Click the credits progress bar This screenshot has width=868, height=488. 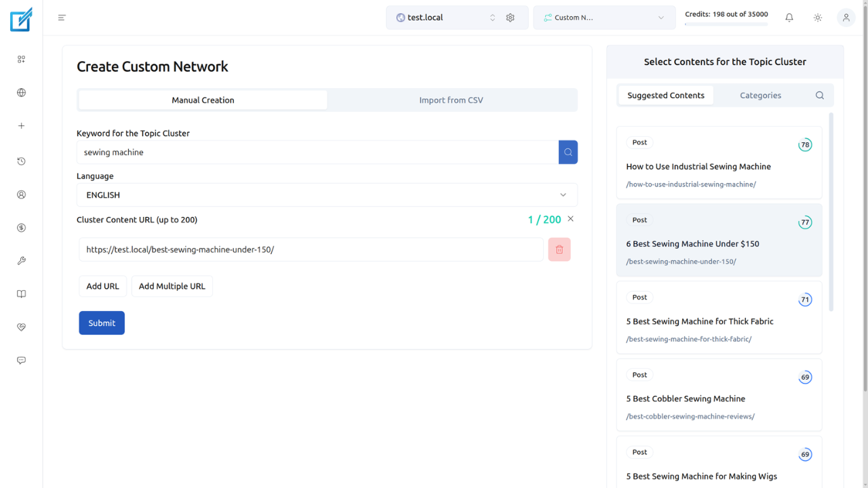point(726,24)
